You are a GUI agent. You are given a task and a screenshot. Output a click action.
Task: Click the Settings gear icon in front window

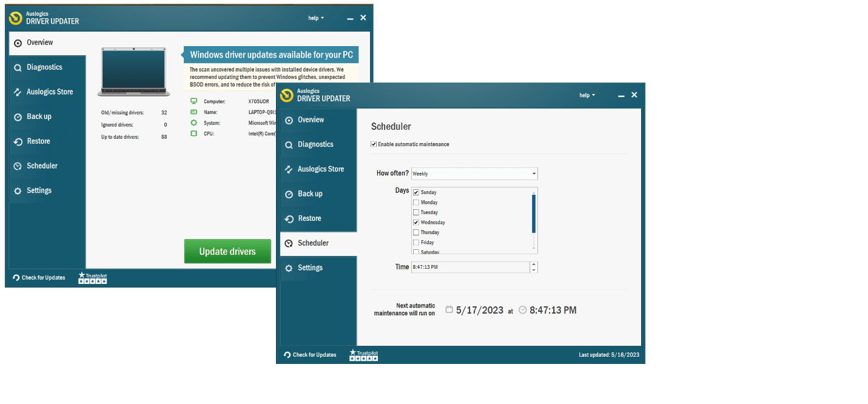pyautogui.click(x=289, y=268)
